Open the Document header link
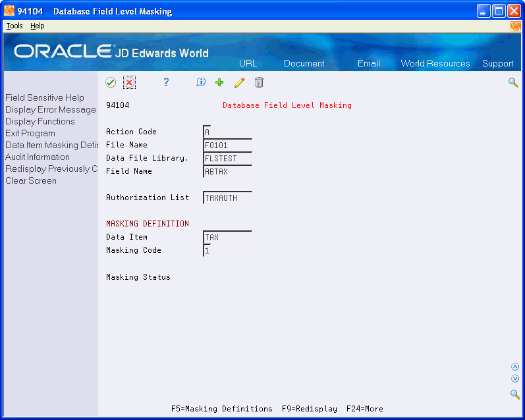The height and width of the screenshot is (420, 525). pos(304,63)
